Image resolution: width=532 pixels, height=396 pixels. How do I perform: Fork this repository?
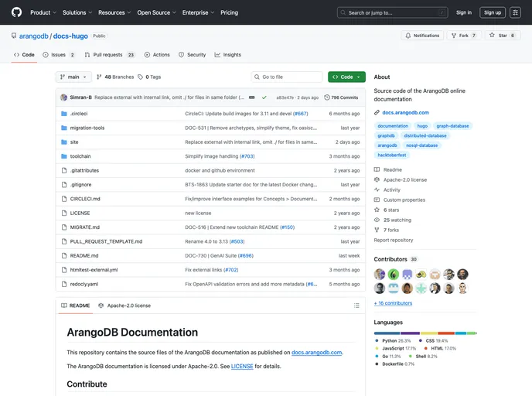[x=464, y=36]
